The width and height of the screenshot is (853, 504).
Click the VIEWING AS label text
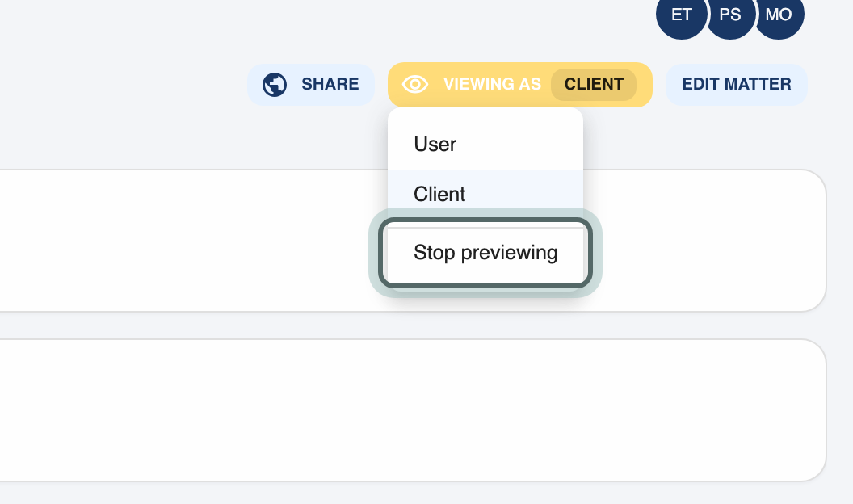coord(492,84)
